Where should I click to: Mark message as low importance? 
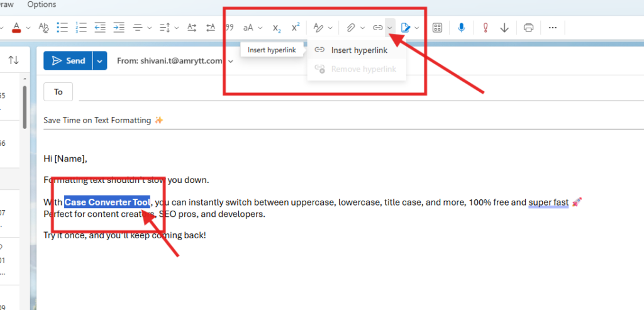click(x=504, y=28)
